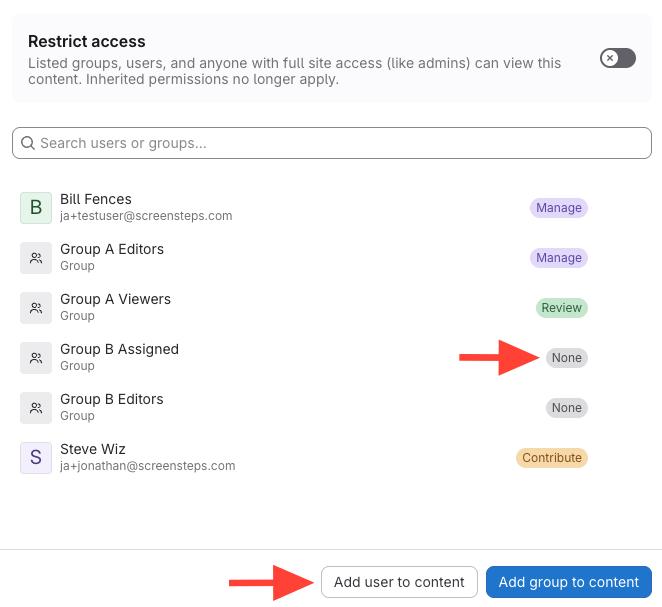The width and height of the screenshot is (662, 607).
Task: Select Steve Wiz email address text
Action: (147, 466)
